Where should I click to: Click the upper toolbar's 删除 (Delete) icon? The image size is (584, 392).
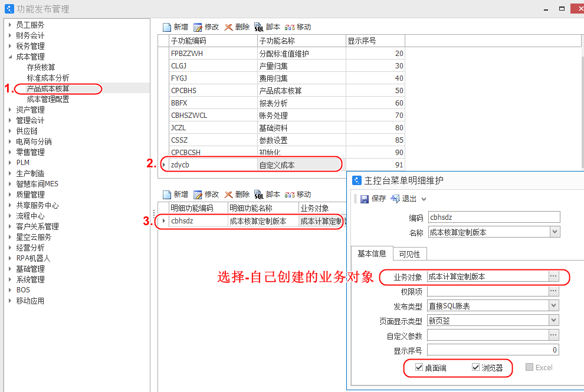click(228, 27)
